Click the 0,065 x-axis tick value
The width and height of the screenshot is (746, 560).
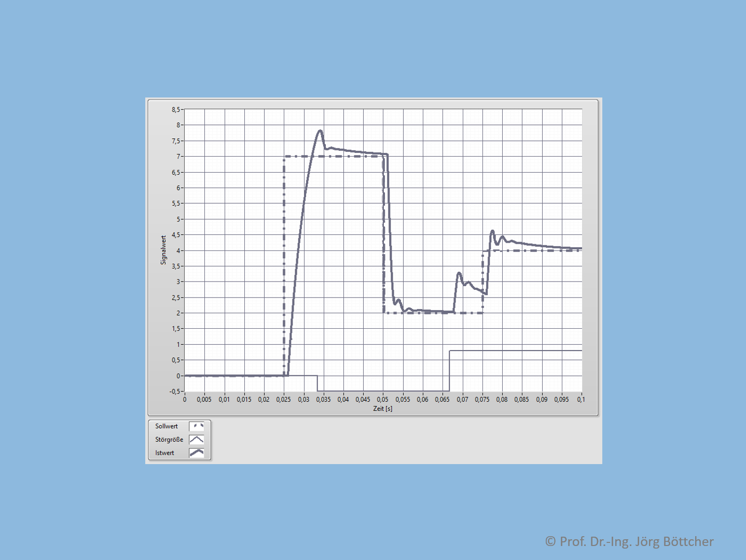[443, 400]
